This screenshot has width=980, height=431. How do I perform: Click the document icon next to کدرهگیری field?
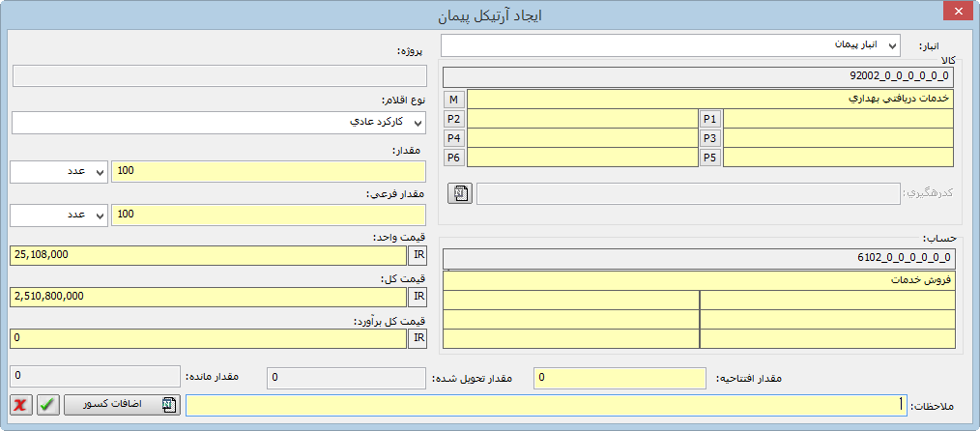click(x=459, y=193)
